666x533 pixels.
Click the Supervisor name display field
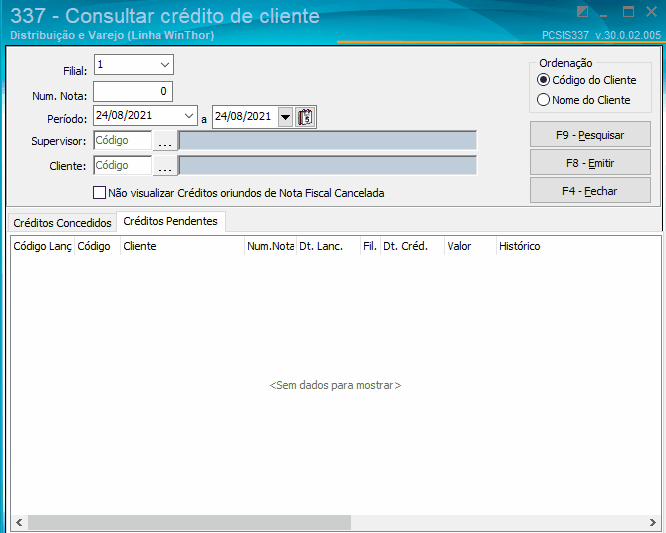coord(327,141)
